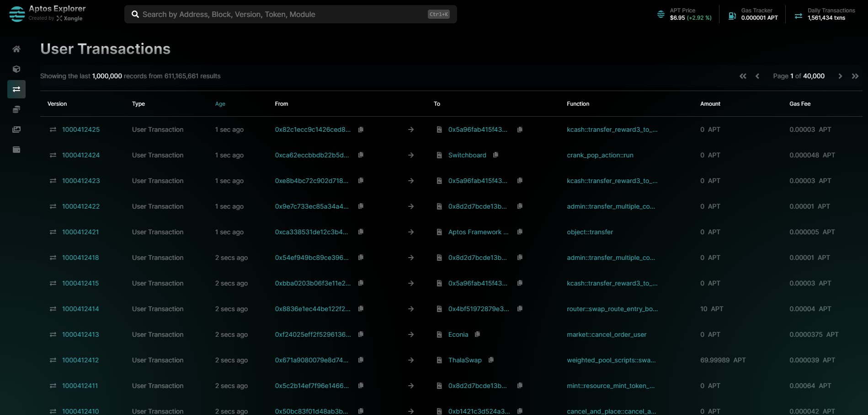Open Blocks page from sidebar cube icon
868x415 pixels.
[16, 69]
